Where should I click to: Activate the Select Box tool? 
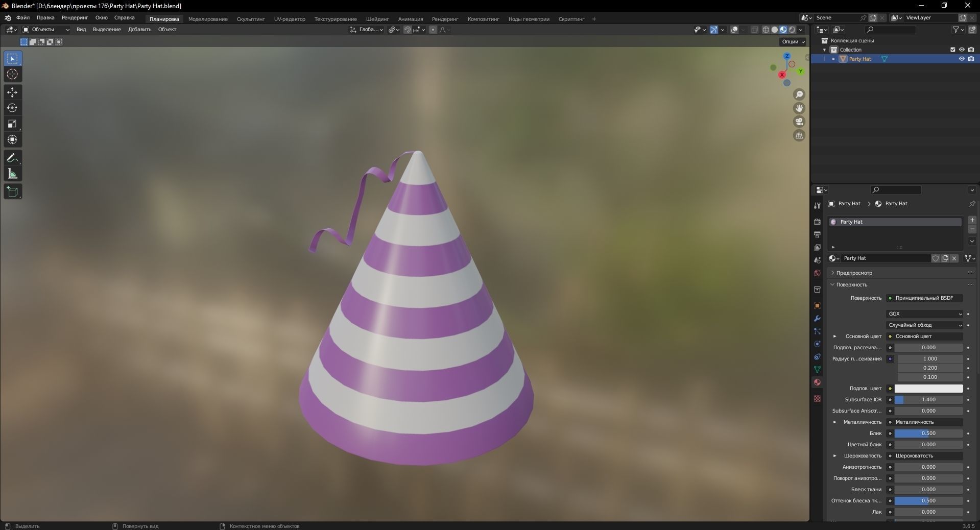tap(12, 59)
